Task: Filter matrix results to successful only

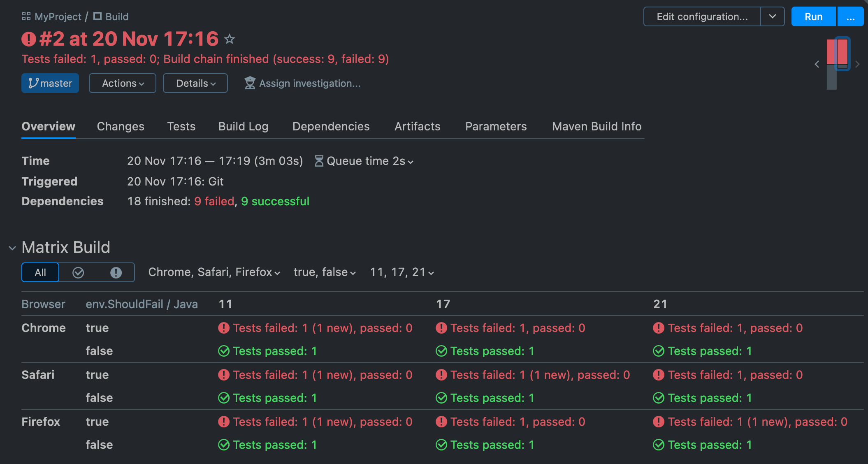Action: [78, 272]
